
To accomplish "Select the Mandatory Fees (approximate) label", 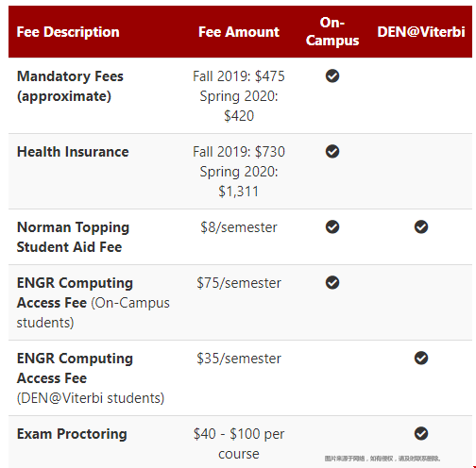I will pyautogui.click(x=70, y=86).
